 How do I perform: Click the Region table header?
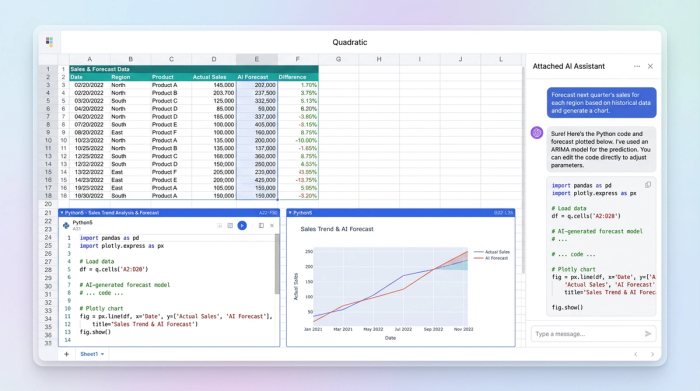130,77
